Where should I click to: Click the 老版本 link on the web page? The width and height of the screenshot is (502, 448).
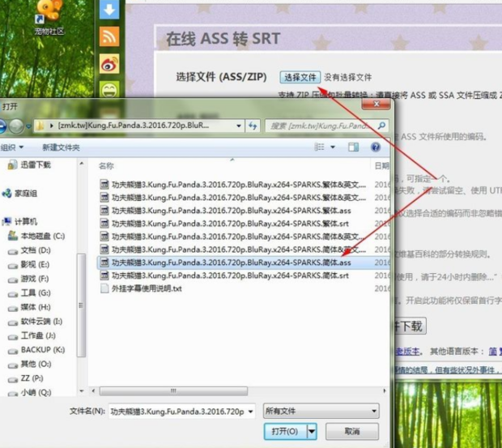point(407,352)
